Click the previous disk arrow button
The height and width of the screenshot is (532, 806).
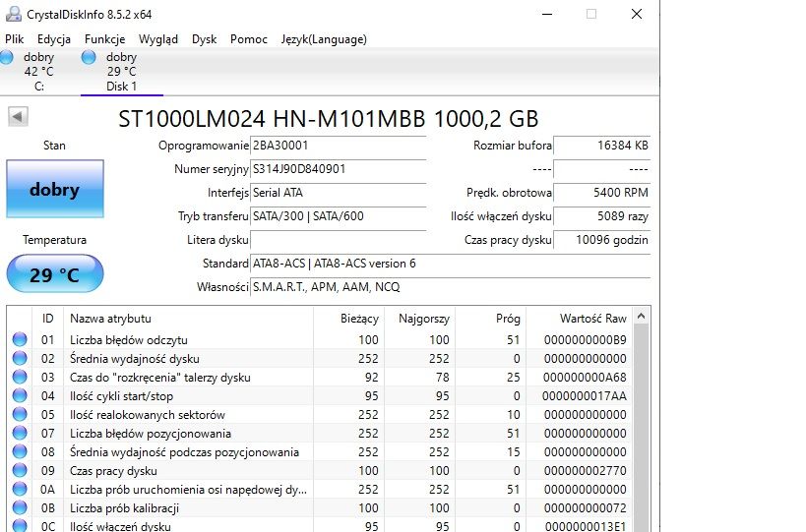click(18, 117)
